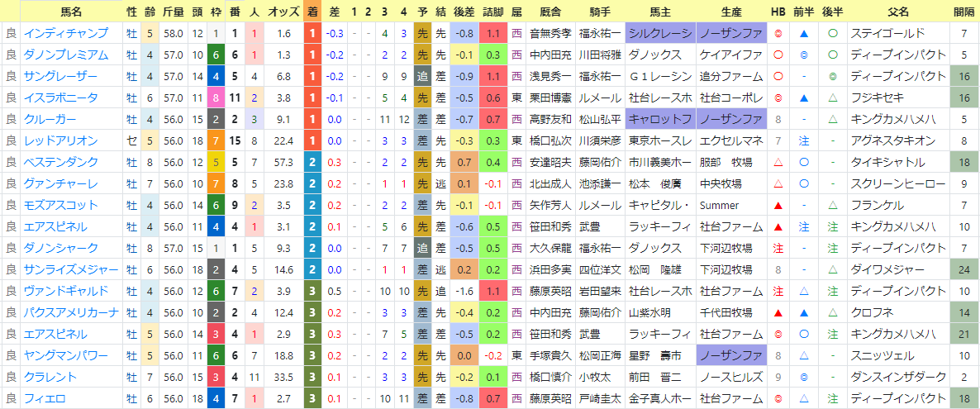This screenshot has width=980, height=409.
Task: Click odds value 22.4
Action: pyautogui.click(x=283, y=140)
